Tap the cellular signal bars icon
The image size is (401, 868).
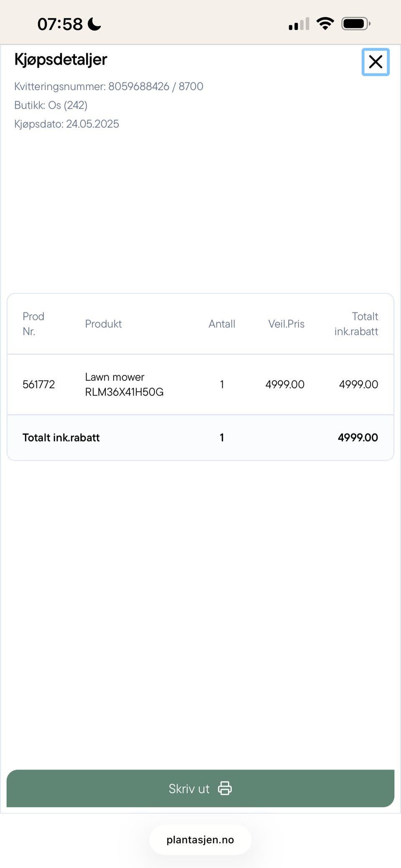(299, 24)
